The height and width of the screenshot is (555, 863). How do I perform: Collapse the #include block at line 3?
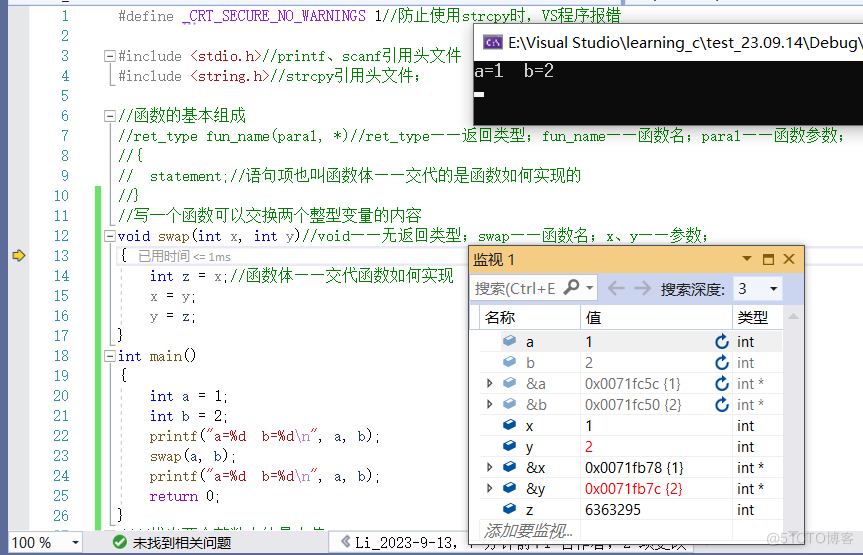[x=110, y=56]
